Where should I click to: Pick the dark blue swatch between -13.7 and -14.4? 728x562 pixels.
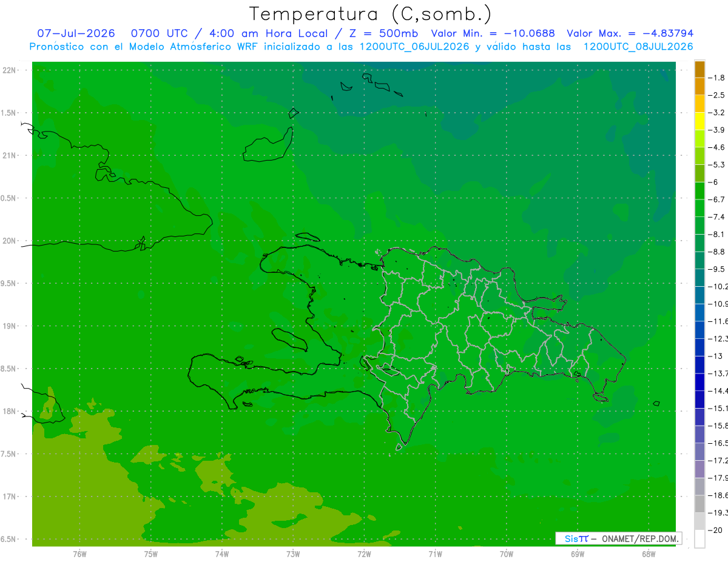[699, 382]
